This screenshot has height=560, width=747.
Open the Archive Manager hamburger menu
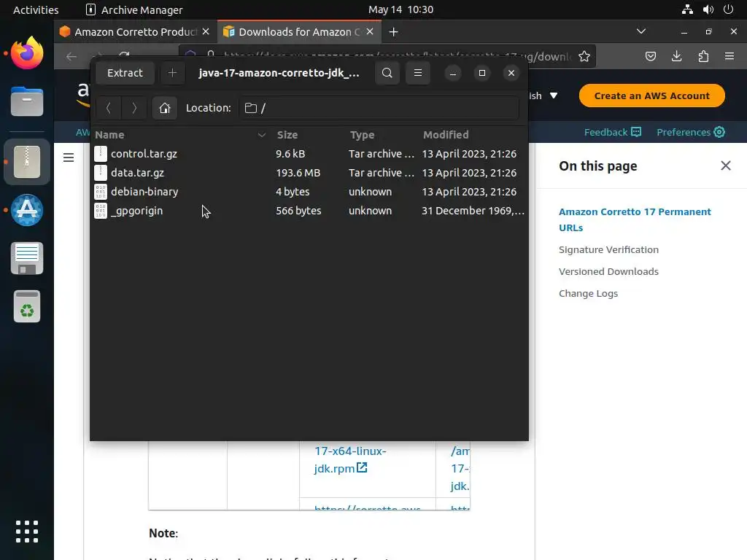(x=418, y=73)
